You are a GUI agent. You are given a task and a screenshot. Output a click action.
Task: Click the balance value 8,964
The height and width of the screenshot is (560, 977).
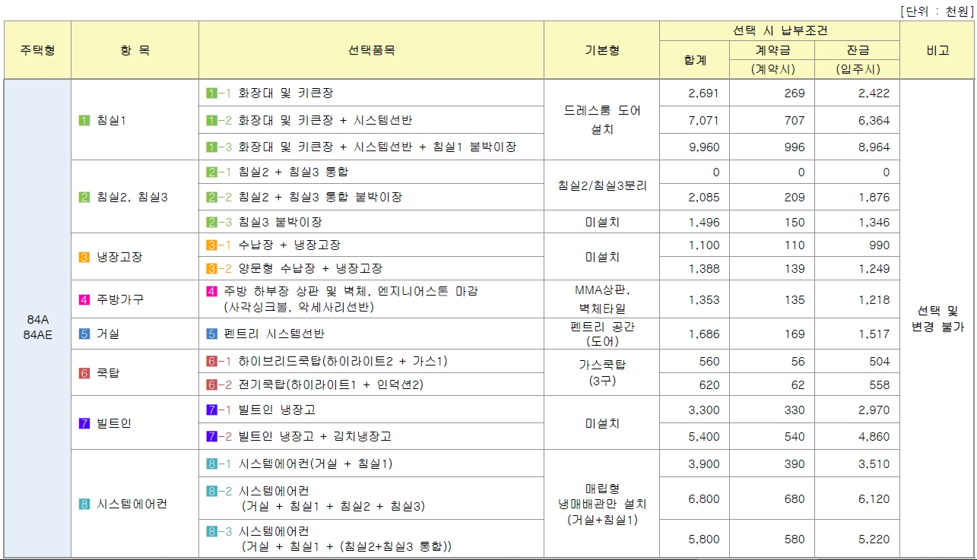[x=874, y=147]
